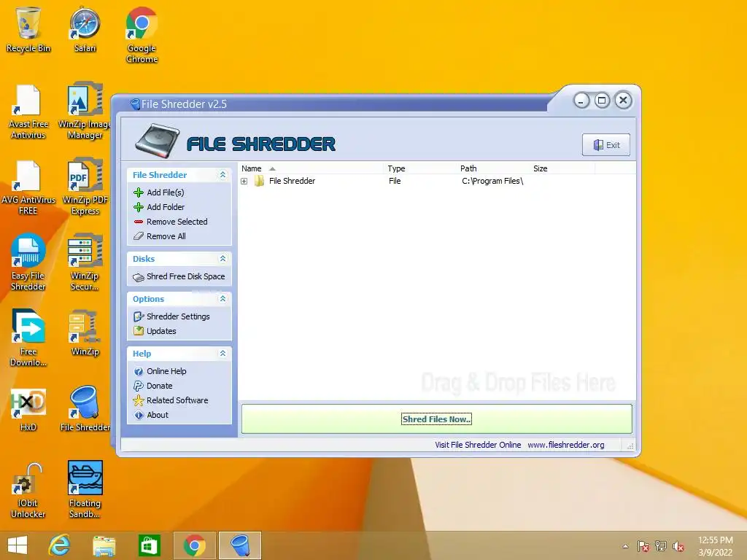Open File Explorer from the taskbar
747x560 pixels.
pyautogui.click(x=104, y=545)
